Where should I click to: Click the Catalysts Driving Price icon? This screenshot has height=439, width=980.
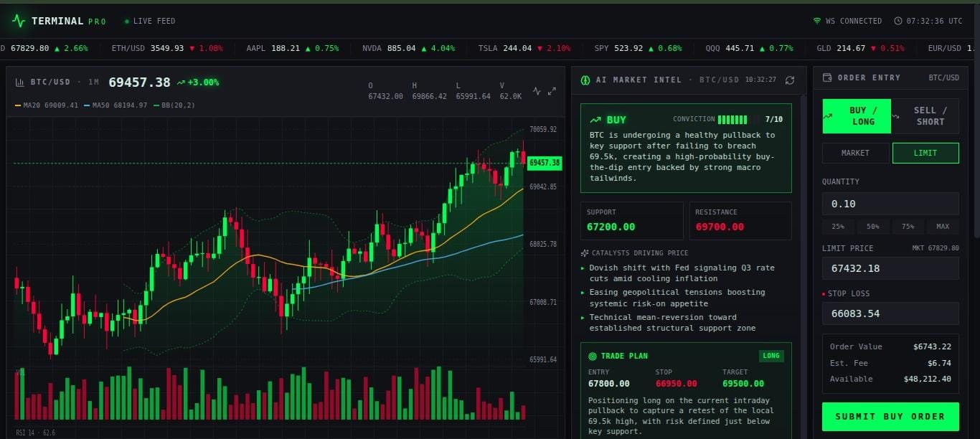pos(585,252)
